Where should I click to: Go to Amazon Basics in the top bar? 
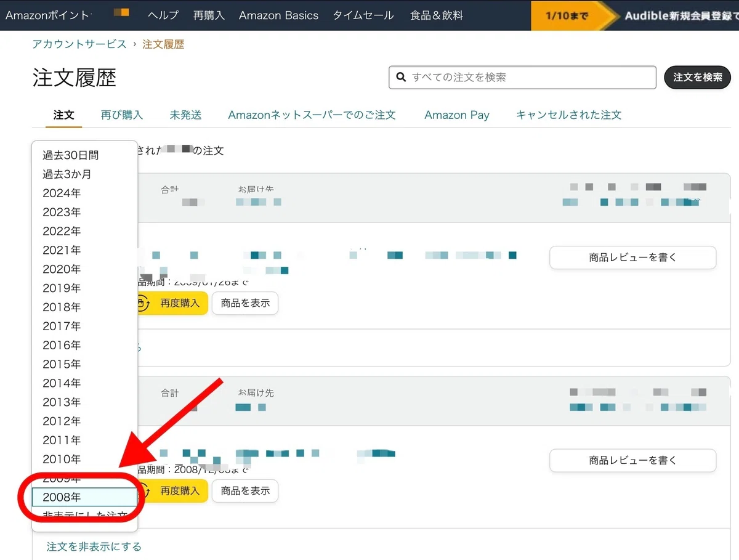278,15
